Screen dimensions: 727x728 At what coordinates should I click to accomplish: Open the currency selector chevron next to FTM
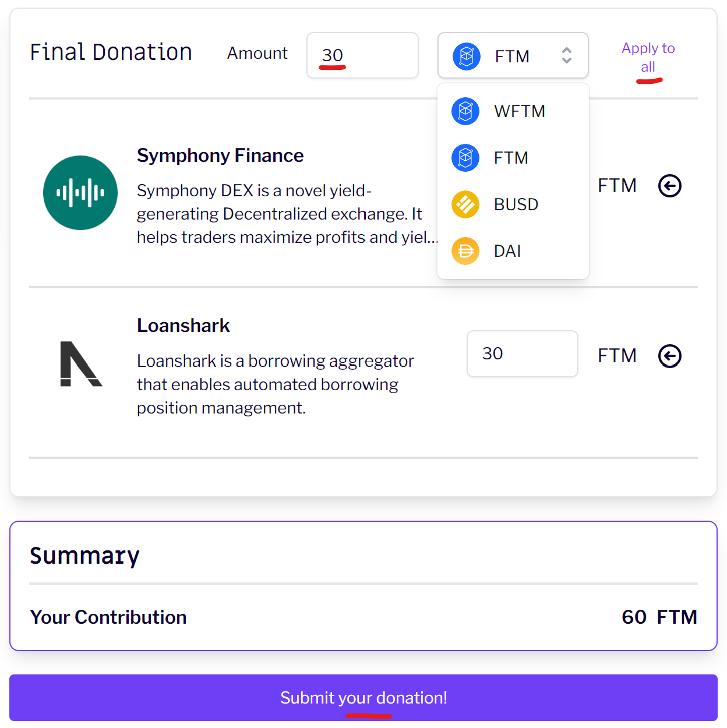(566, 56)
